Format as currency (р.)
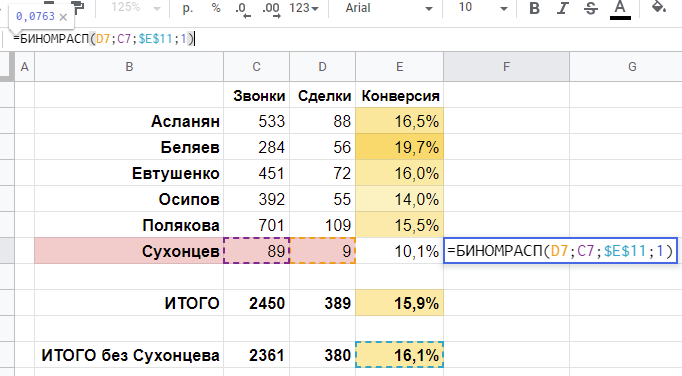 pos(187,8)
